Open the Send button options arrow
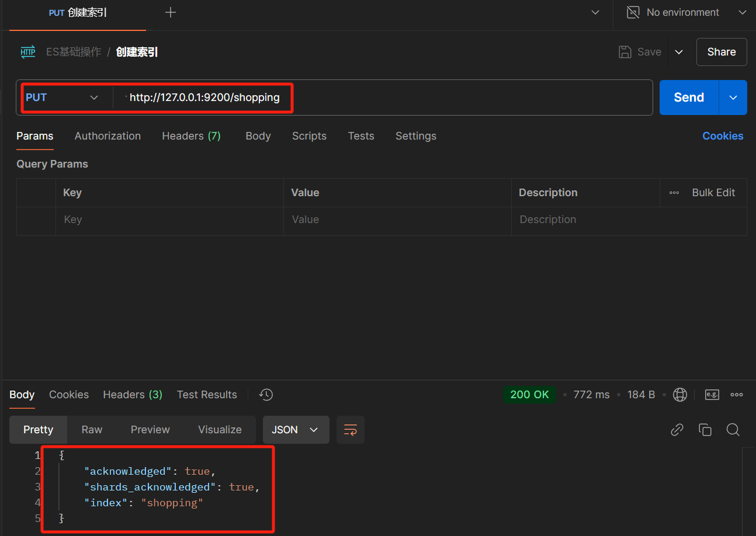 (x=733, y=98)
